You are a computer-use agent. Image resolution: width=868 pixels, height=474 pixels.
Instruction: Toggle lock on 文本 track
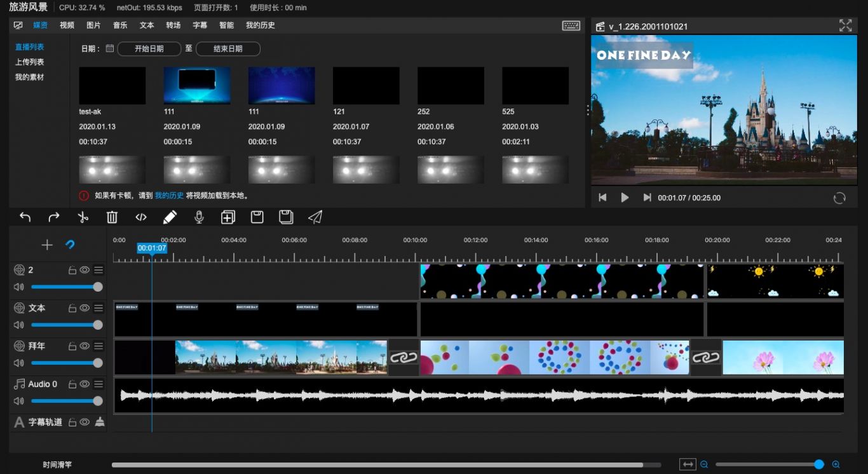[x=72, y=309]
